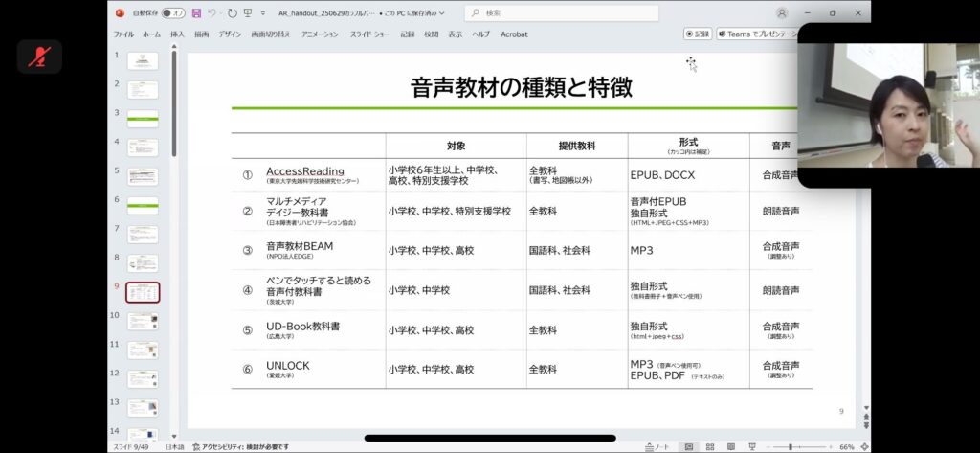Select slide 5 thumbnail
980x453 pixels.
click(x=143, y=176)
